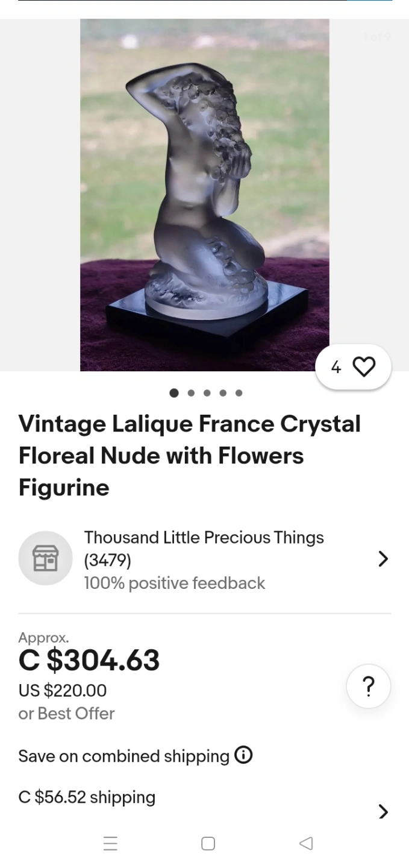Viewport: 409px width, 868px height.
Task: View the 100% positive feedback rating
Action: 175,583
